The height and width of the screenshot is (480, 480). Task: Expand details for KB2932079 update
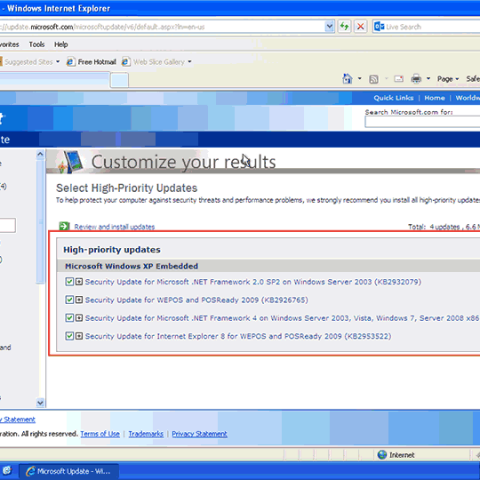tap(79, 282)
